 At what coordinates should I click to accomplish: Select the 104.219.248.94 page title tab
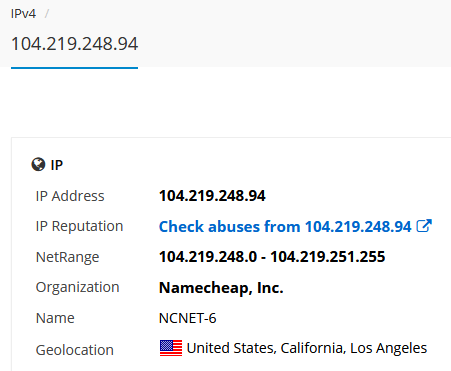click(74, 44)
